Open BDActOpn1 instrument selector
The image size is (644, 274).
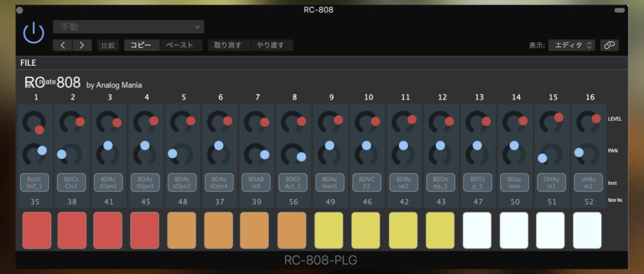[108, 183]
